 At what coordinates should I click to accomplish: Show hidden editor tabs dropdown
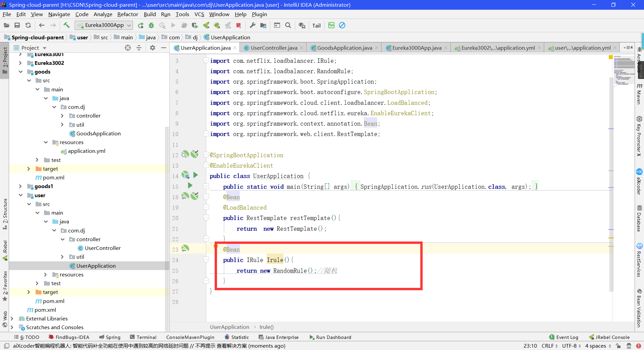point(628,48)
